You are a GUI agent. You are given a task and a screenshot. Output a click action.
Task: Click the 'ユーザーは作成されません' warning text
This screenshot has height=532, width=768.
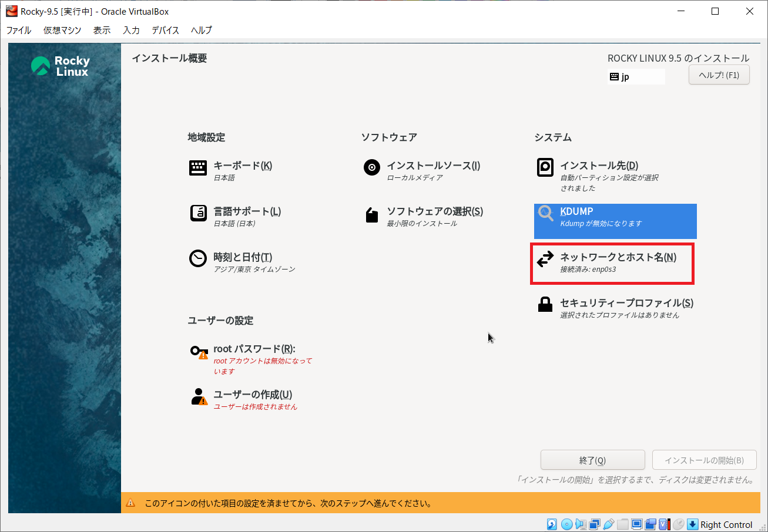(x=256, y=407)
